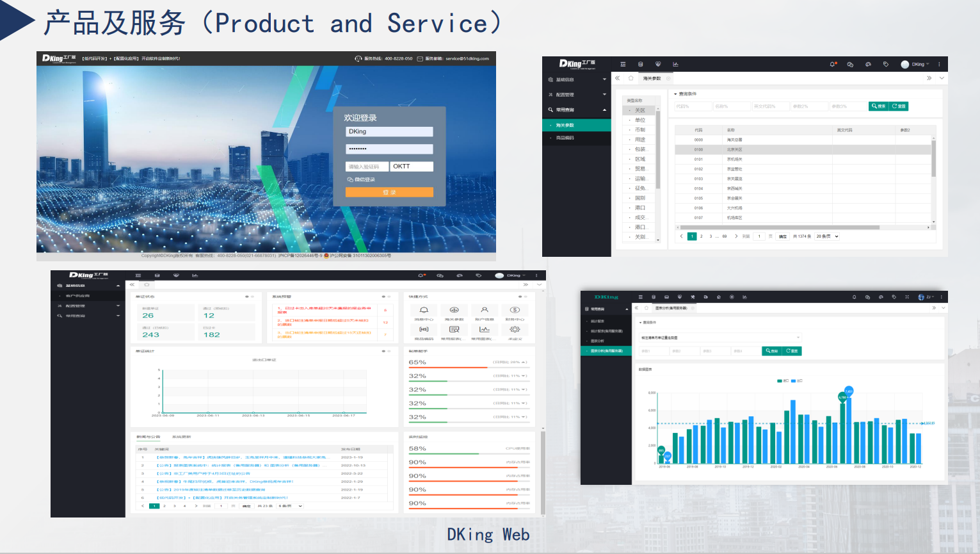The height and width of the screenshot is (554, 980).
Task: Click the horizontal scrollbar under customs code table
Action: pos(781,227)
